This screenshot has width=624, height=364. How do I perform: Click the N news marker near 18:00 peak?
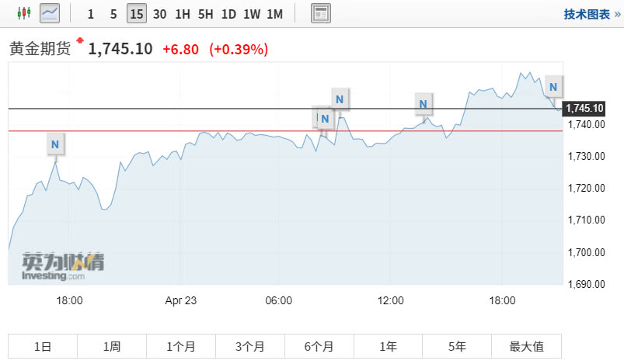[x=55, y=144]
